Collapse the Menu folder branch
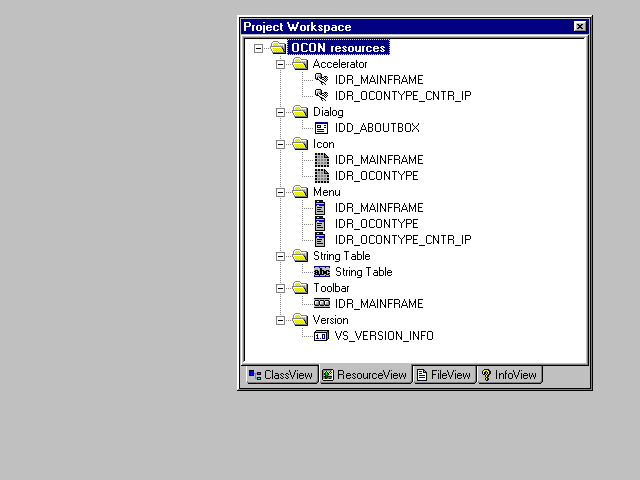 click(281, 192)
